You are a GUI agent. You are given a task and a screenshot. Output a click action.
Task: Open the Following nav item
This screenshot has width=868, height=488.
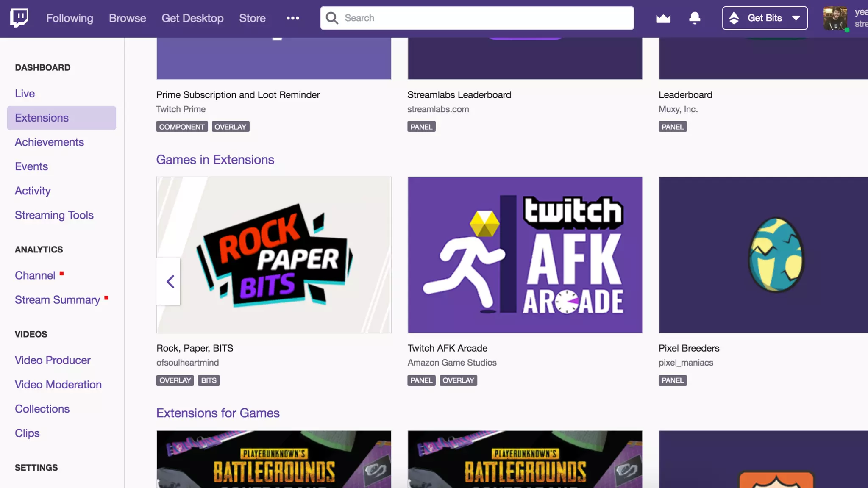coord(70,18)
